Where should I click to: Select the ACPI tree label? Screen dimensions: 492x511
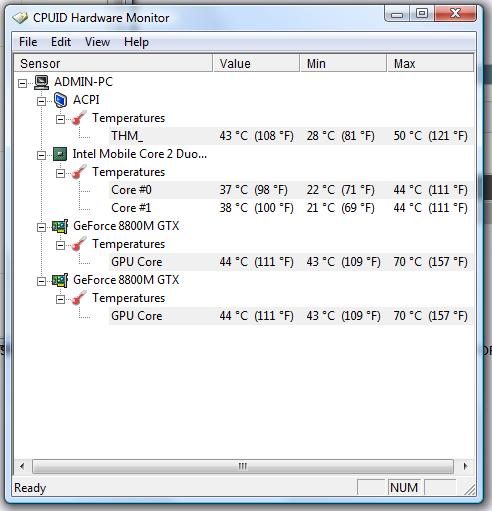tap(86, 100)
